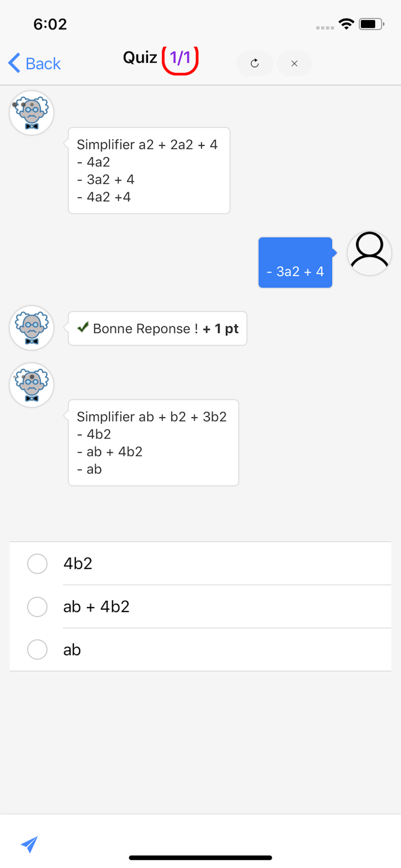Close the quiz with X button
This screenshot has width=401, height=868.
tap(294, 63)
